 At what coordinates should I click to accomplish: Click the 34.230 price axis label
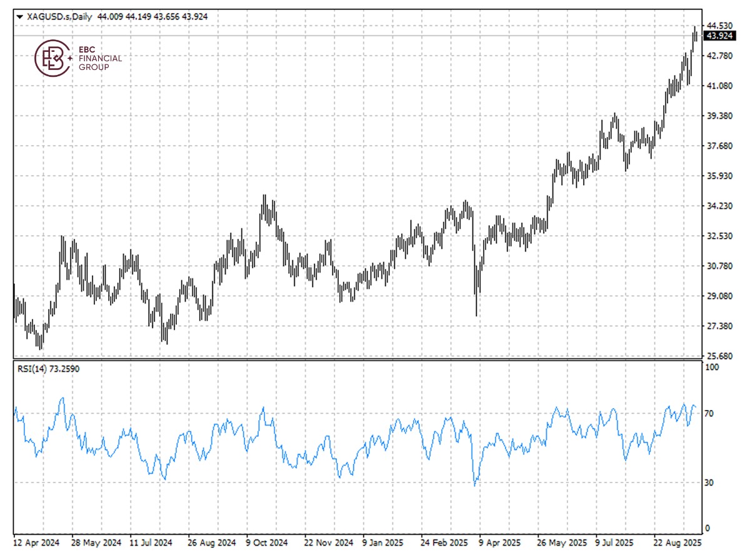pos(719,206)
